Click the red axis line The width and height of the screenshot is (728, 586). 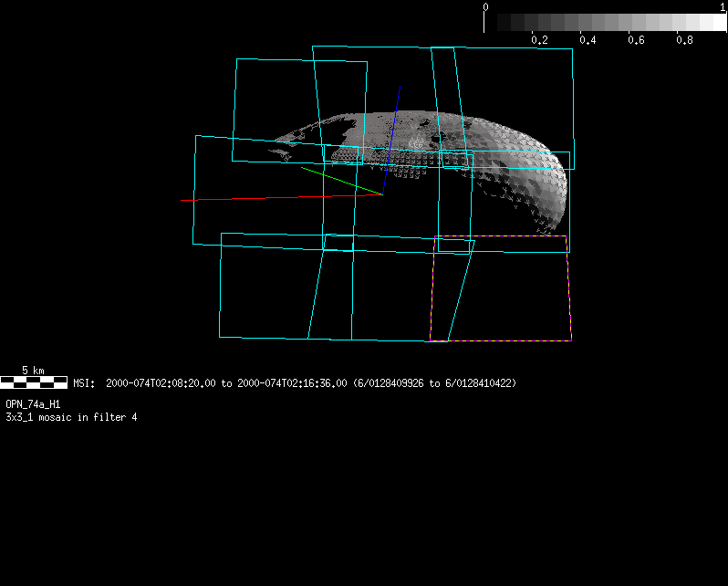tap(274, 197)
